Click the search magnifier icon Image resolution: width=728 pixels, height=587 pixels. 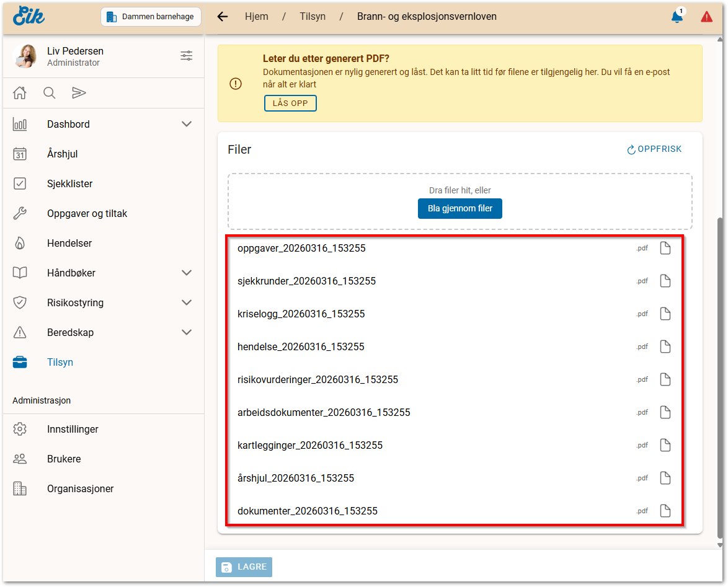tap(49, 93)
